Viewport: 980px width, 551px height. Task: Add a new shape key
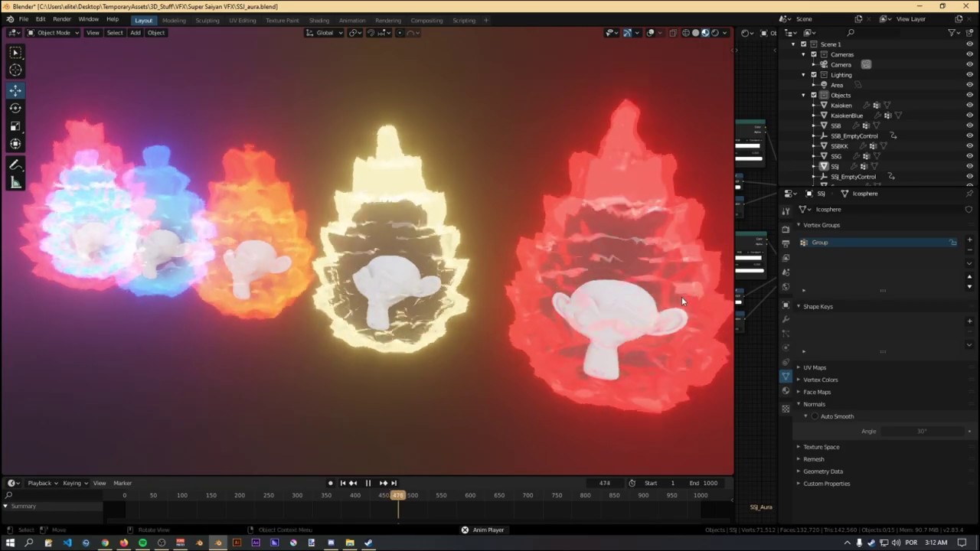click(969, 321)
